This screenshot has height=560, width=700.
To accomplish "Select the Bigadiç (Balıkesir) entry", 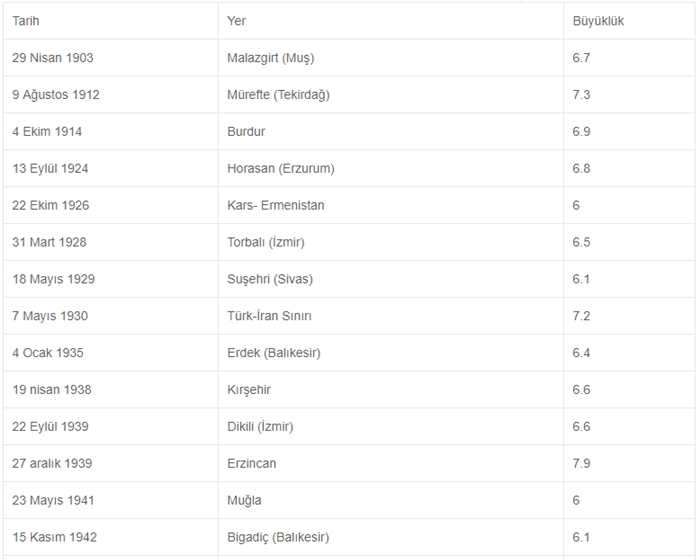I will click(x=277, y=537).
